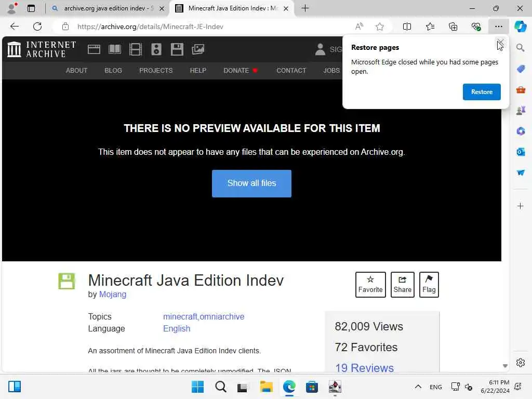Image resolution: width=532 pixels, height=399 pixels.
Task: Open the BLOG menu item
Action: click(x=113, y=71)
